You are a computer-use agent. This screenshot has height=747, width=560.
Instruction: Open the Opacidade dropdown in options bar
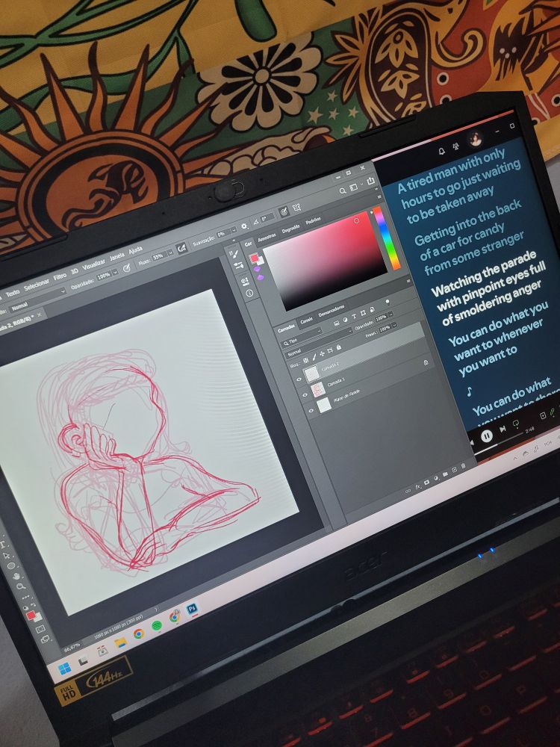115,273
